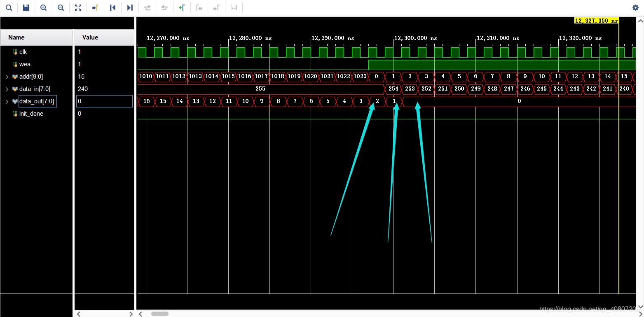
Task: Add a marker at the cursor
Action: (x=183, y=7)
